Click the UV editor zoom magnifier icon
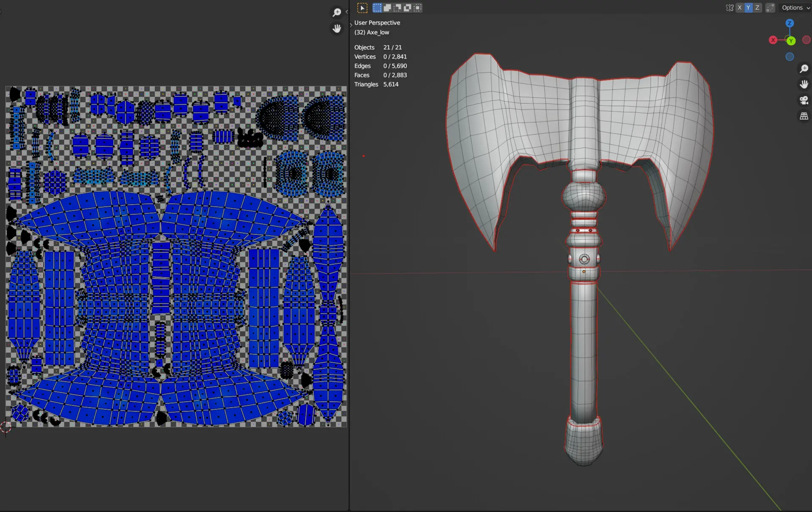 point(337,13)
